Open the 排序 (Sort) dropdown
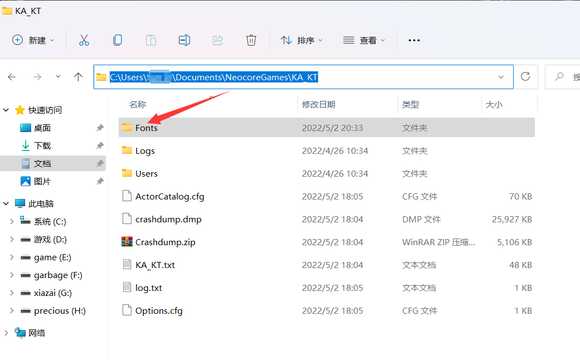The image size is (580, 360). [x=301, y=40]
